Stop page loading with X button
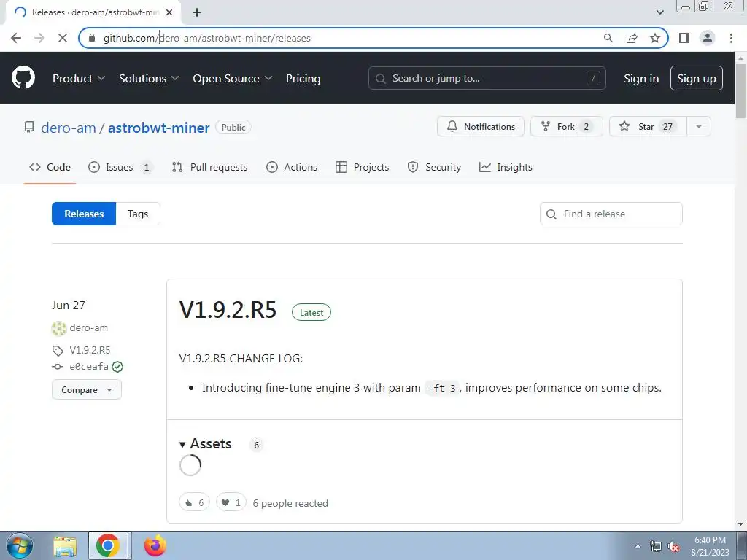This screenshot has width=747, height=560. click(63, 38)
